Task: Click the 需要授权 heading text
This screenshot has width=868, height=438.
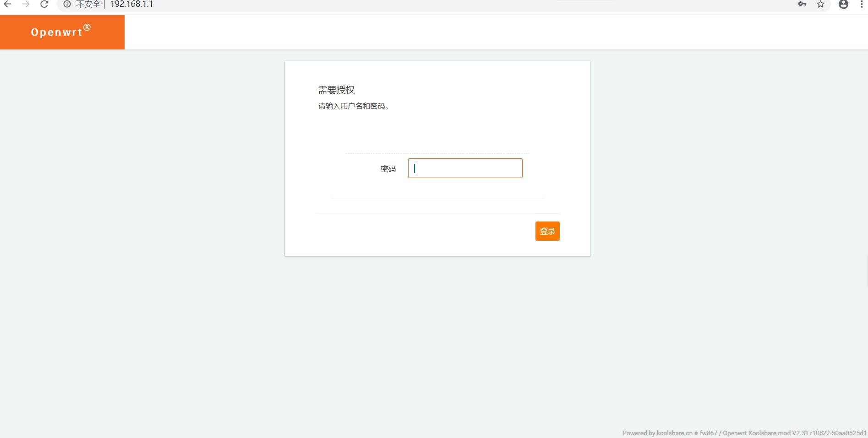Action: point(337,90)
